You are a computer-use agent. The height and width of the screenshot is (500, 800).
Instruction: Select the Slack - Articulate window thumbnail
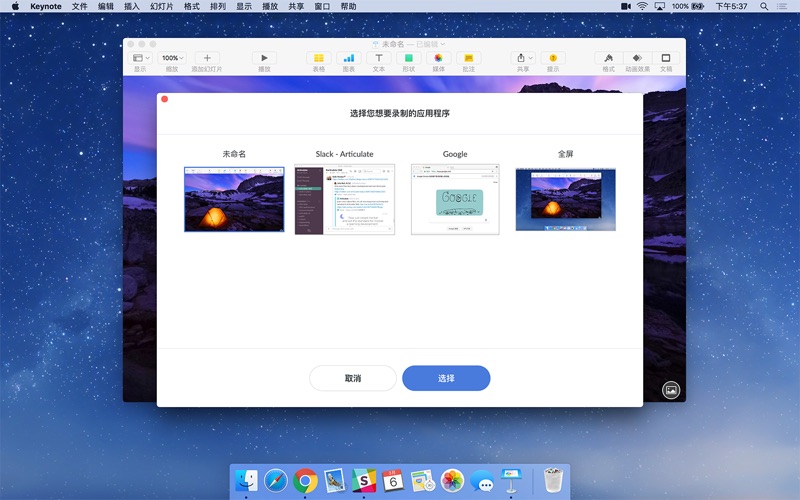click(x=344, y=199)
